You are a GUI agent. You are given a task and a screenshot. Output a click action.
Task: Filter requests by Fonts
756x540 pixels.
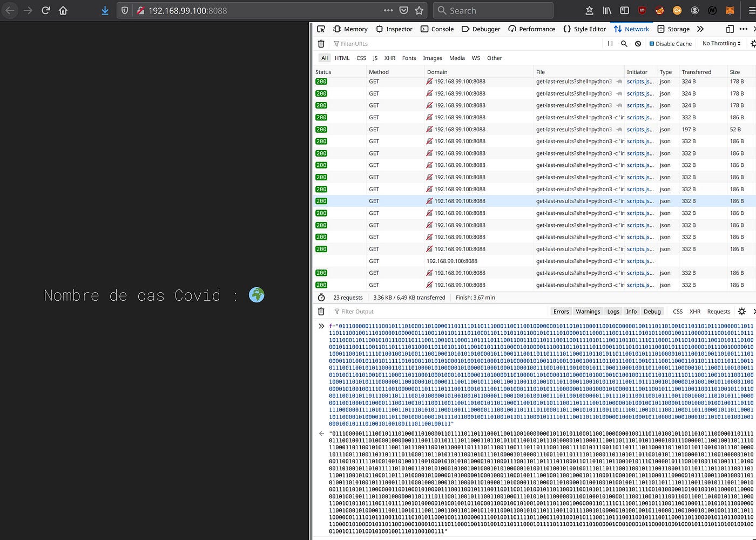pos(409,58)
